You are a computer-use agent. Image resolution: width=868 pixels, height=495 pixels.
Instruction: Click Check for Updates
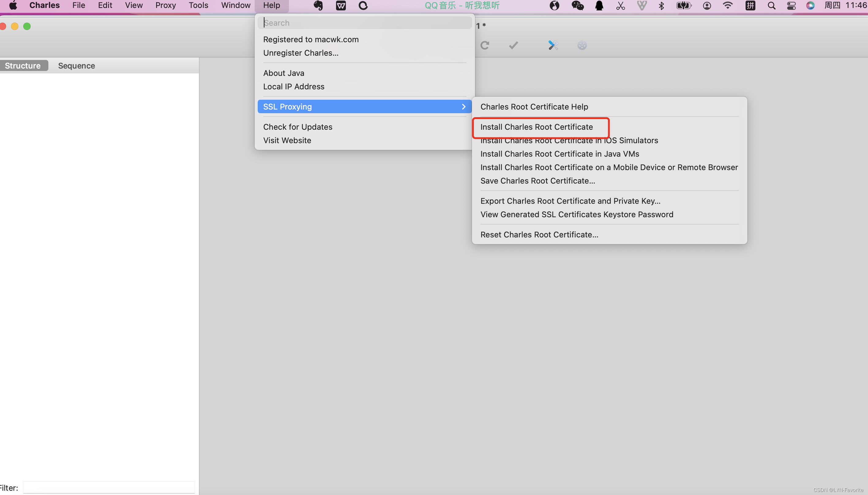297,127
